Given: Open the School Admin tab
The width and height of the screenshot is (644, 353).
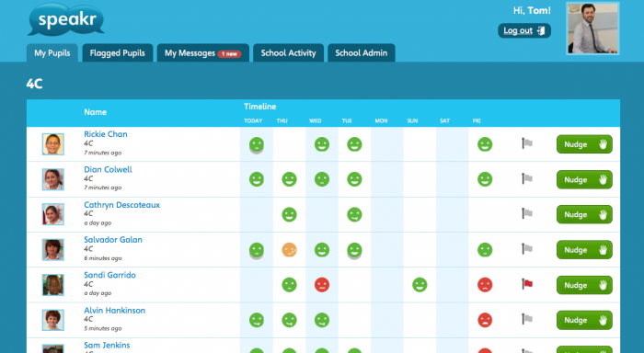Looking at the screenshot, I should (x=361, y=53).
